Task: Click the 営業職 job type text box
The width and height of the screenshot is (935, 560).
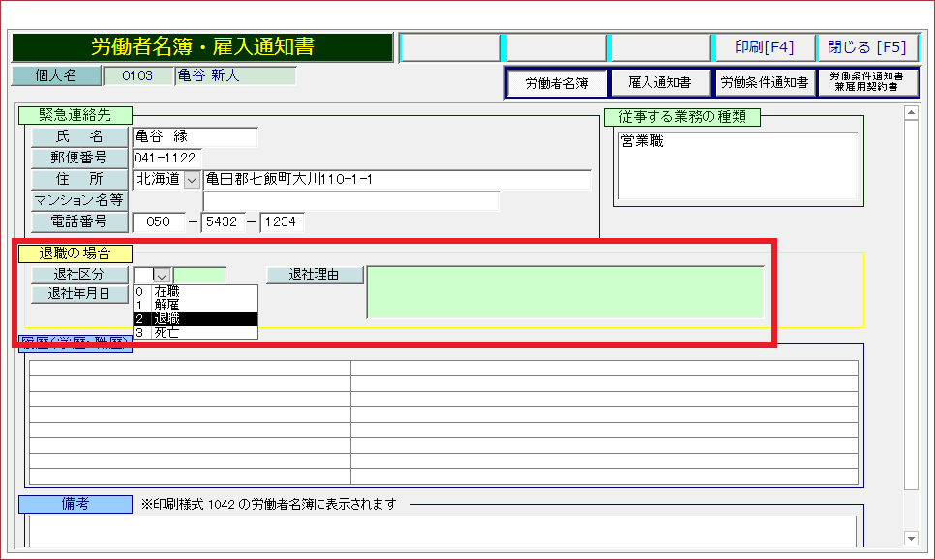Action: point(737,165)
